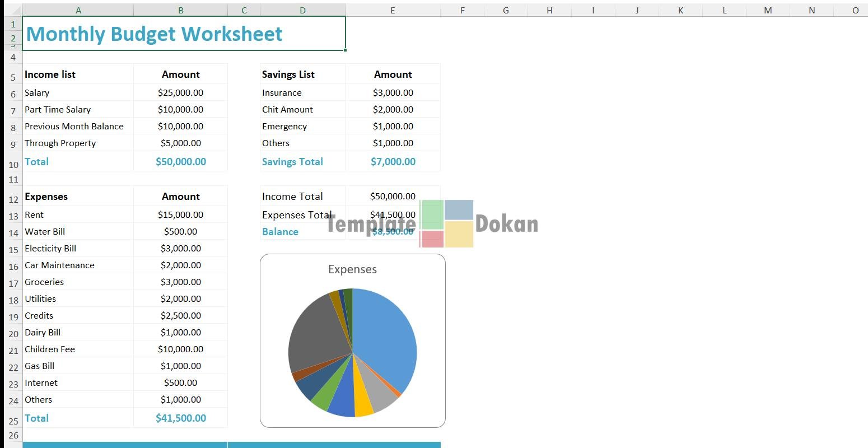Click the Salary amount $25,000.00 cell
The width and height of the screenshot is (868, 448).
pyautogui.click(x=180, y=93)
